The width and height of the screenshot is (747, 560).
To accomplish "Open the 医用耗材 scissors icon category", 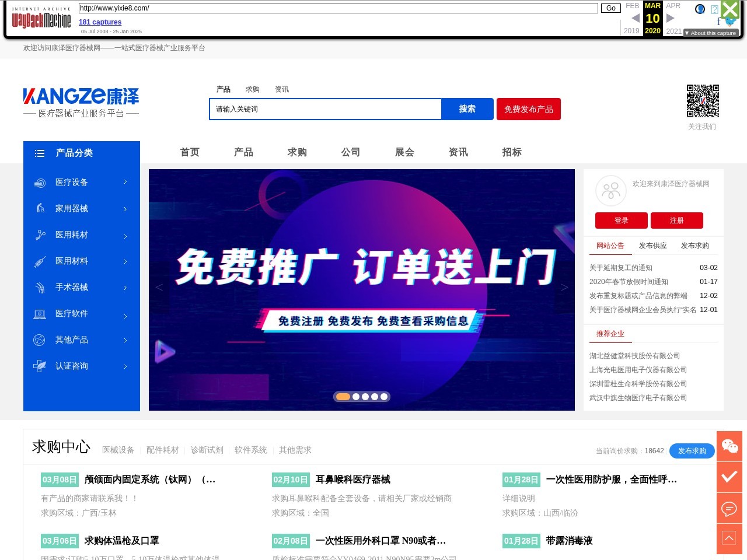I will (x=40, y=235).
